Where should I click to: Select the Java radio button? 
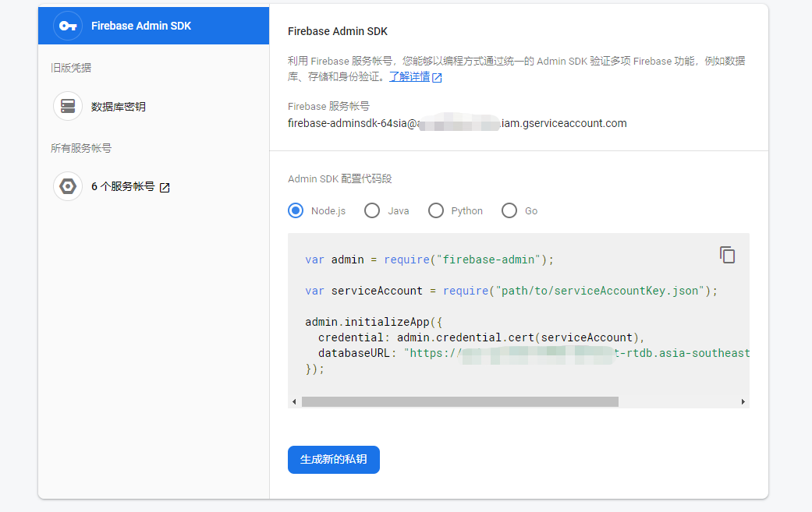pyautogui.click(x=372, y=210)
